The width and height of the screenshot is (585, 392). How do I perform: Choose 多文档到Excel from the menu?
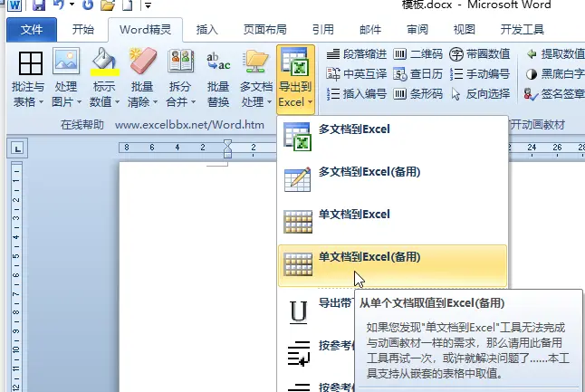click(392, 137)
